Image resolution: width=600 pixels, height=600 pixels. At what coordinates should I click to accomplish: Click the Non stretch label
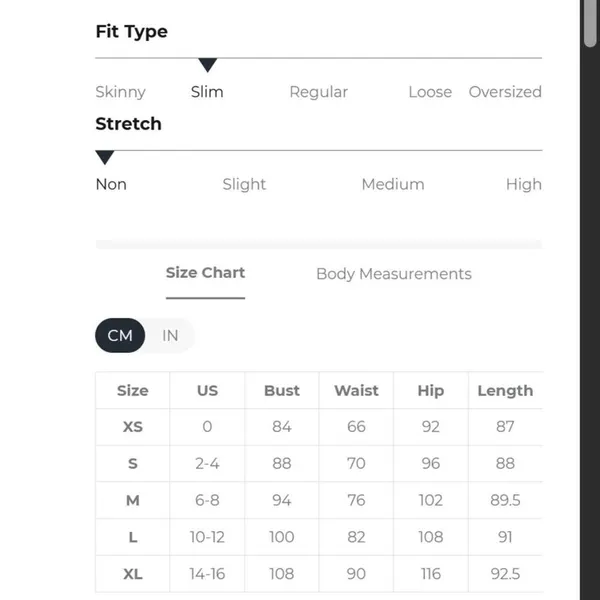point(111,184)
